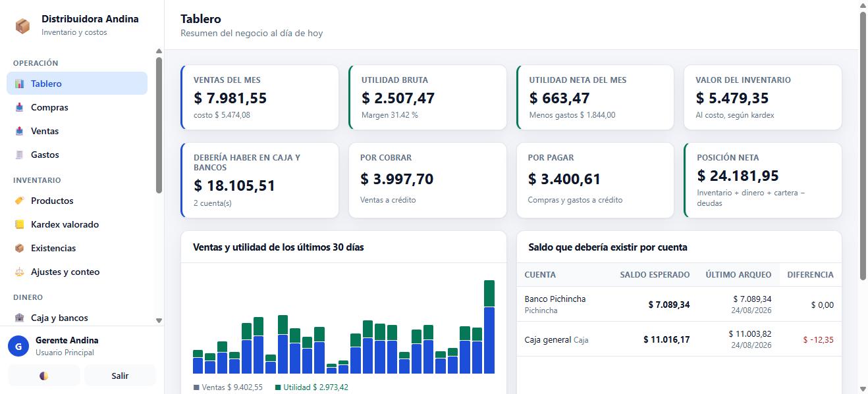Click the Tablero page title
This screenshot has height=394, width=868.
point(201,19)
